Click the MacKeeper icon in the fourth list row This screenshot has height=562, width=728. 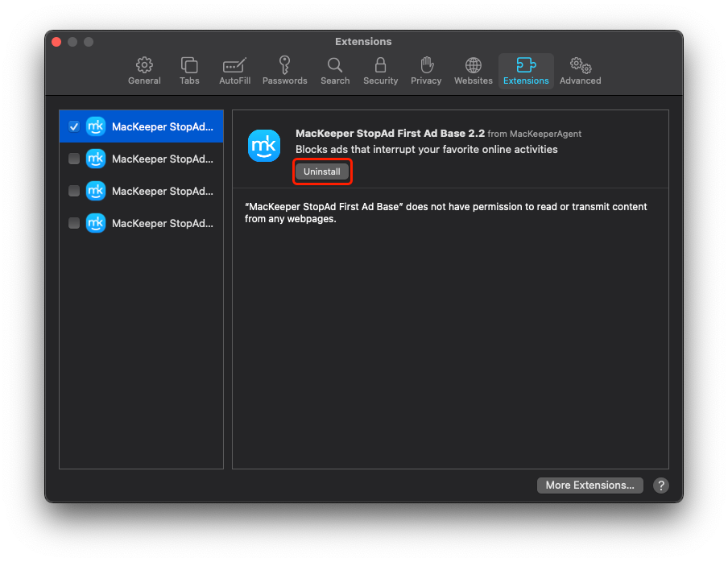(x=96, y=223)
